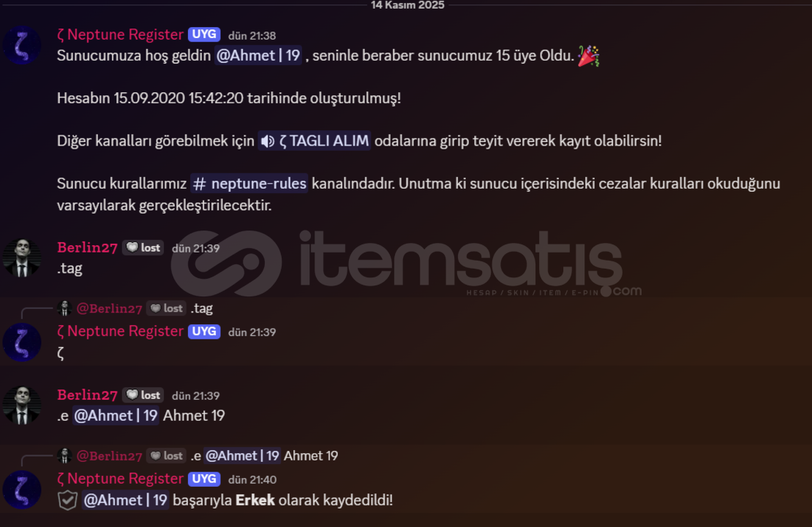Click Berlin27 username on the .e command
Screen dimensions: 812x527
[88, 395]
